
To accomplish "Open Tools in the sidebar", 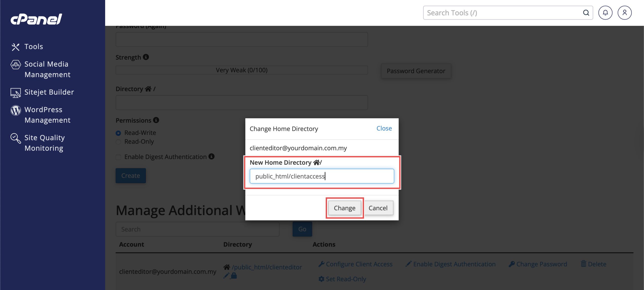I will coord(33,47).
